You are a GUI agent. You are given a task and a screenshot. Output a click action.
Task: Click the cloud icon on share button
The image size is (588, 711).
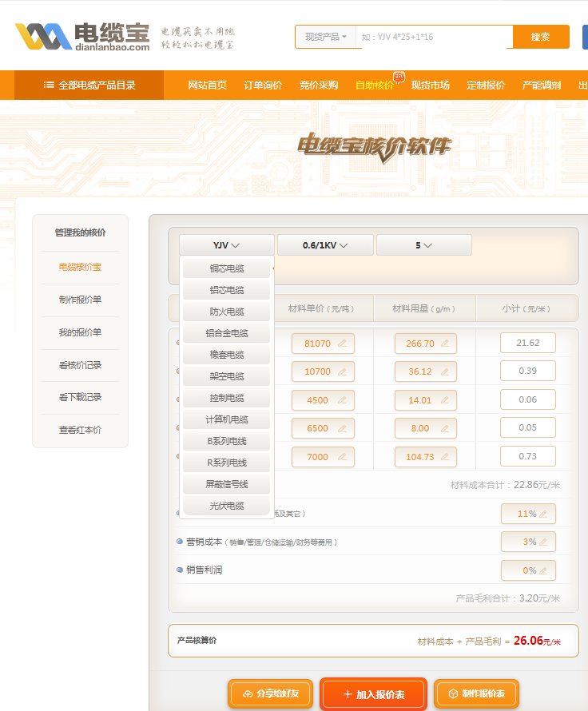[x=248, y=693]
